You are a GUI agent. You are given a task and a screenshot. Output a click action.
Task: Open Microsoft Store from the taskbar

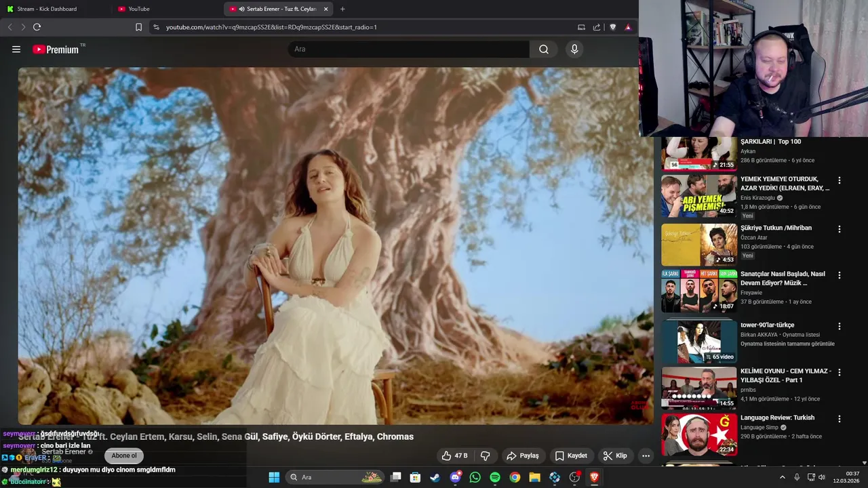[x=415, y=477]
